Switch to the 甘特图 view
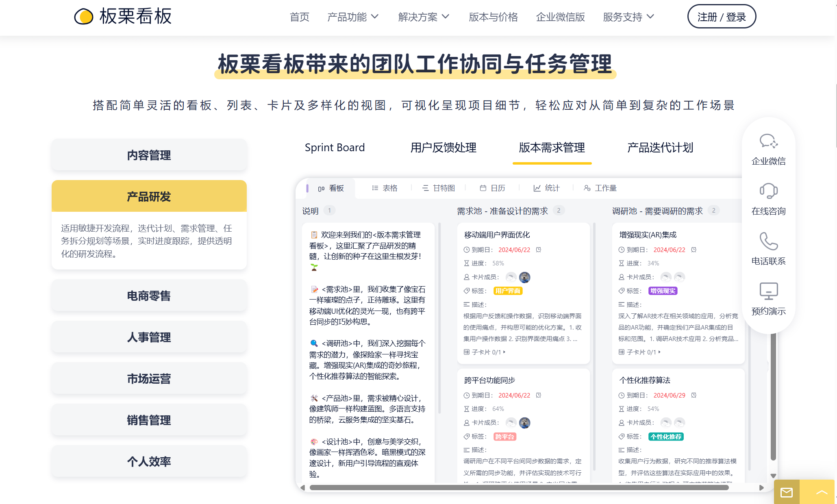This screenshot has width=837, height=504. [x=439, y=188]
